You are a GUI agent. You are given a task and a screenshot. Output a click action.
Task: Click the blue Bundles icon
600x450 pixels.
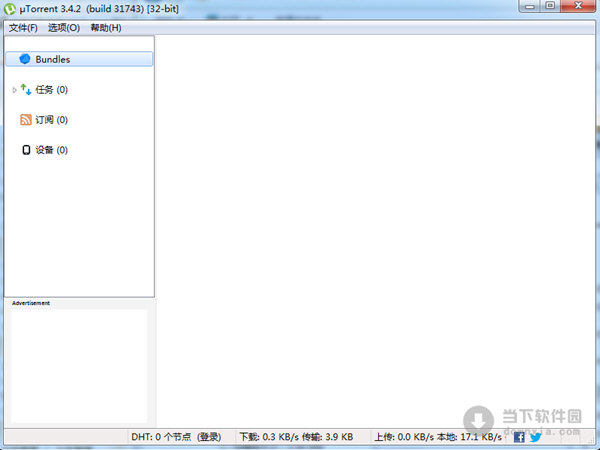pos(25,59)
